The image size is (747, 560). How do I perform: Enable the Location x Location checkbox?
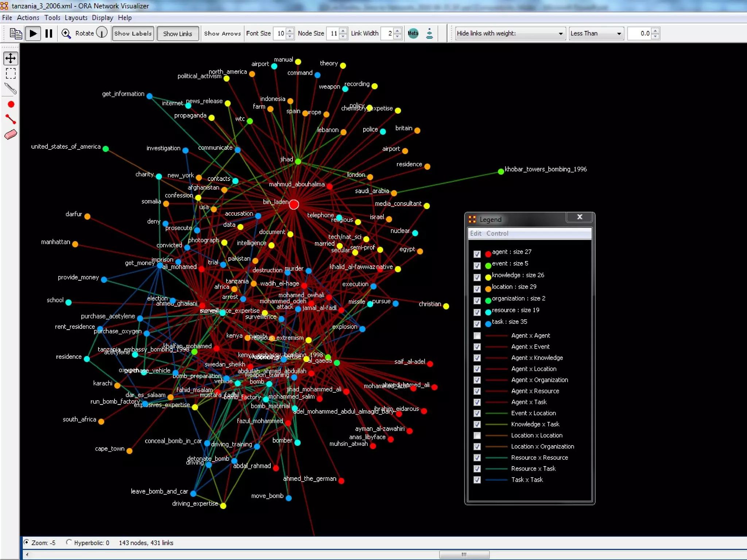point(477,436)
